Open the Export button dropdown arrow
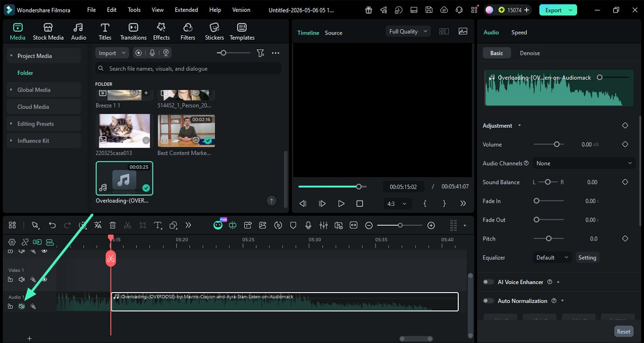 571,10
